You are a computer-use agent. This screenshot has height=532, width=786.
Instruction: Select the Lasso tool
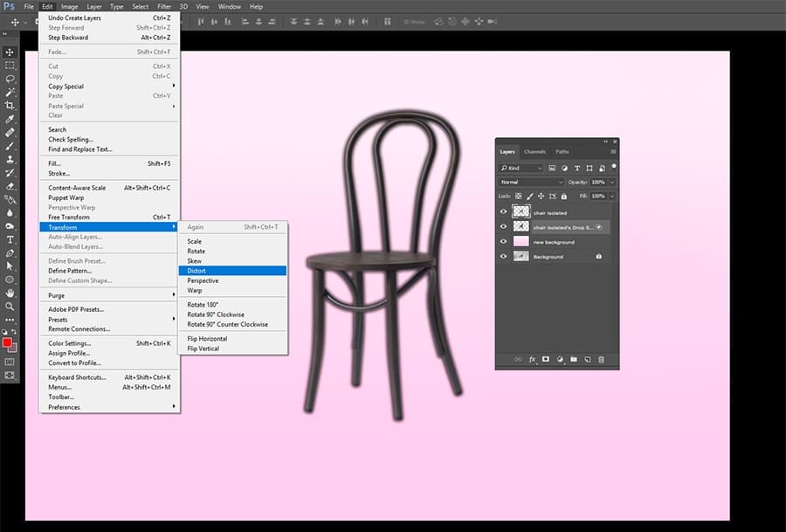pyautogui.click(x=10, y=79)
